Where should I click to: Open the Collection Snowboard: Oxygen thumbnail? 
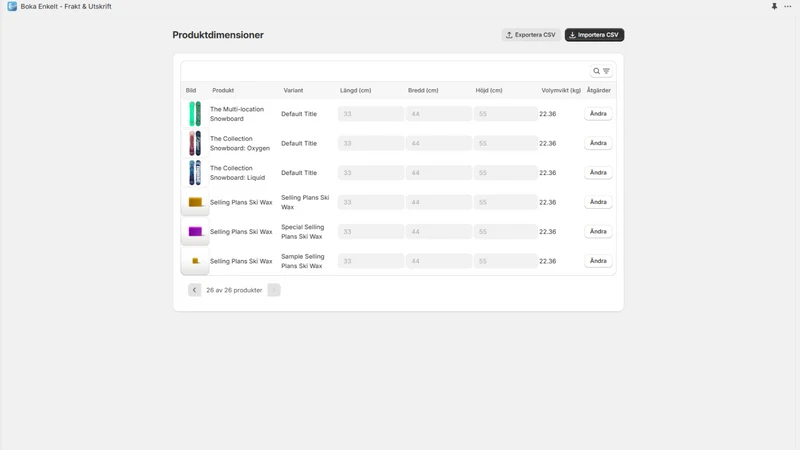[195, 143]
